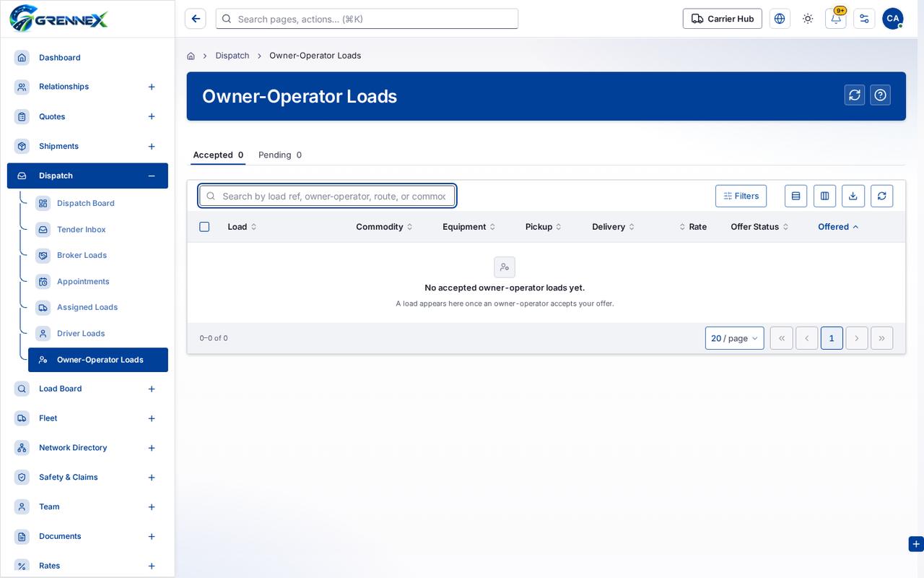Screen dimensions: 924x578
Task: Click the back arrow button in header
Action: [196, 19]
